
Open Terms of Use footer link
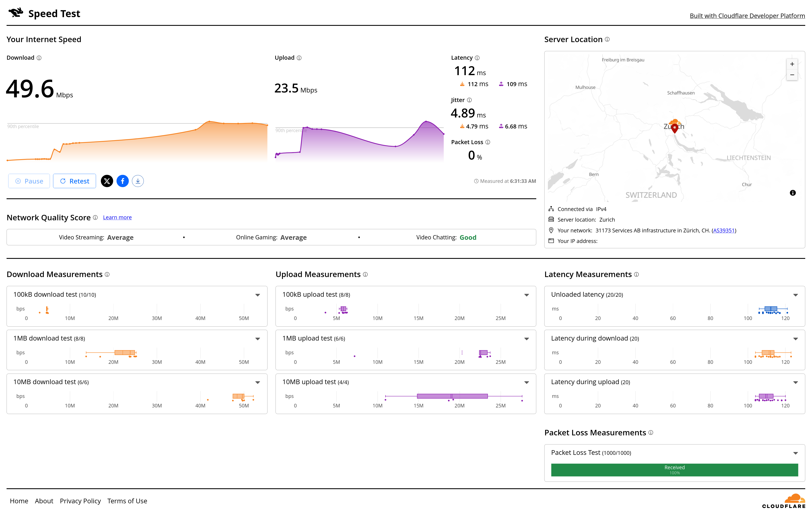[127, 501]
